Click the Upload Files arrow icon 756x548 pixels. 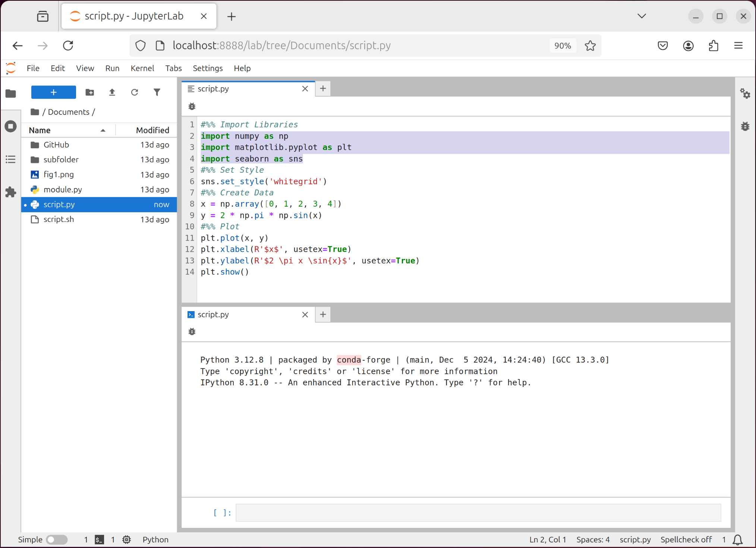click(x=112, y=92)
